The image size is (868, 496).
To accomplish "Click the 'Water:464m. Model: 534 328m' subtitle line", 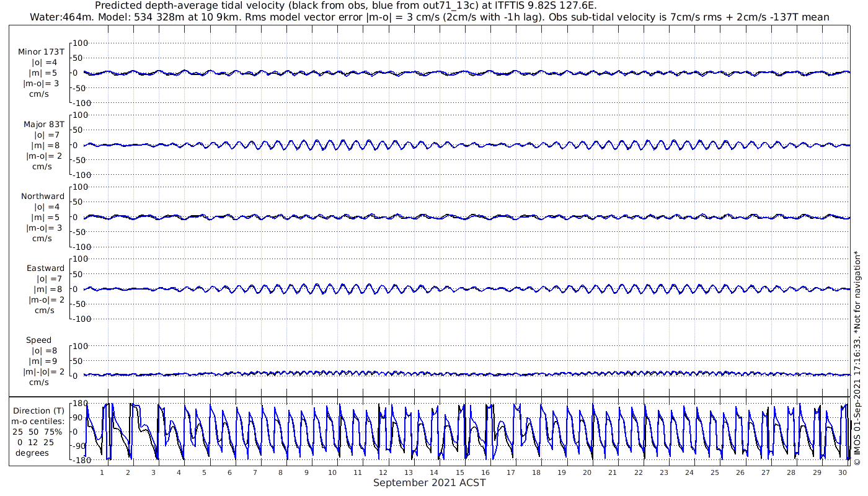I will coord(430,17).
